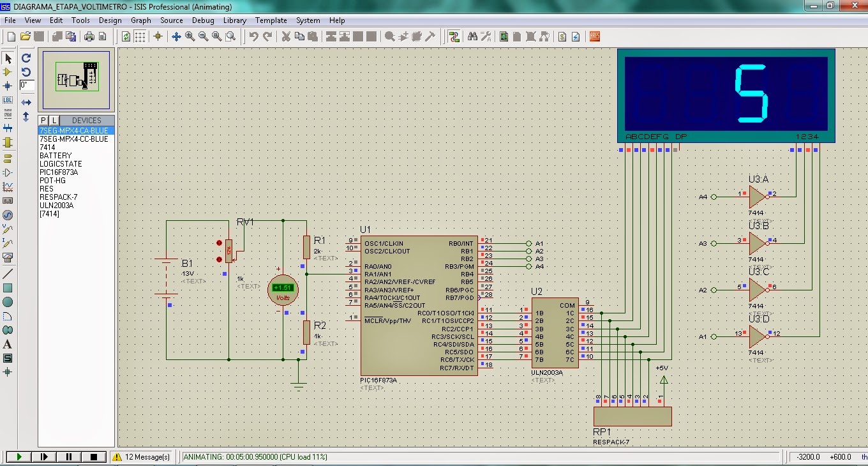This screenshot has height=466, width=868.
Task: Select the 2D text 'A' tool
Action: (8, 344)
